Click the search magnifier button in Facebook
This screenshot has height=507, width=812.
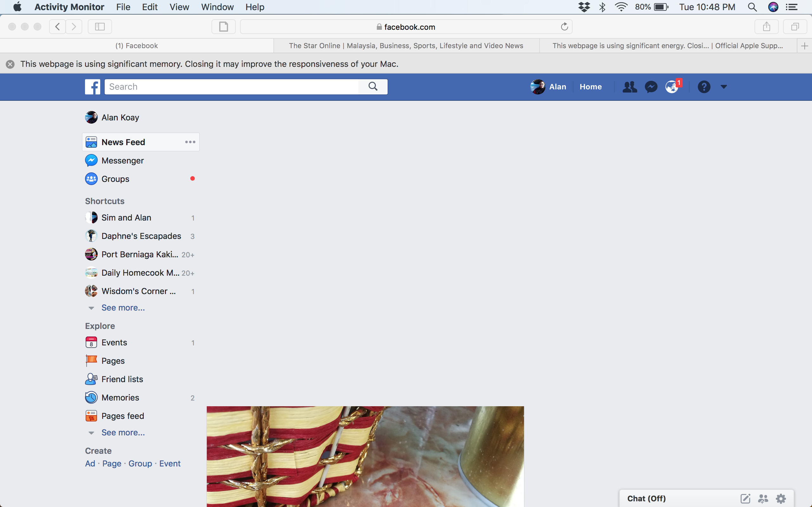[373, 87]
